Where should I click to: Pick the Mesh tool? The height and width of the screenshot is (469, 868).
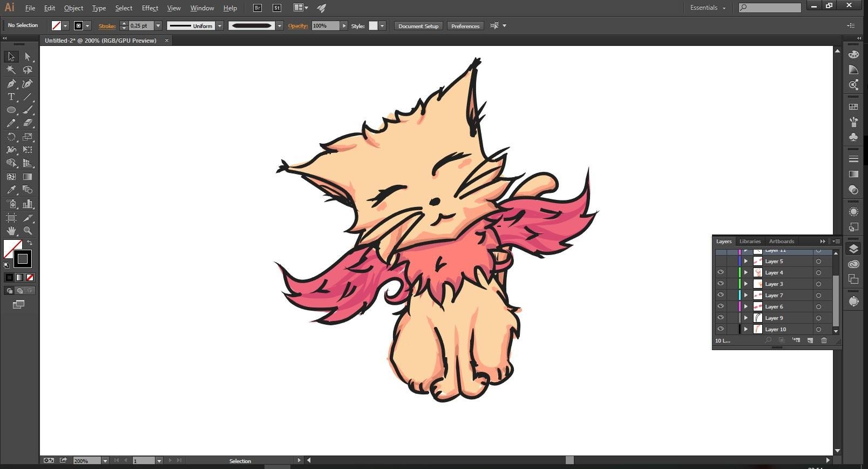(x=11, y=177)
